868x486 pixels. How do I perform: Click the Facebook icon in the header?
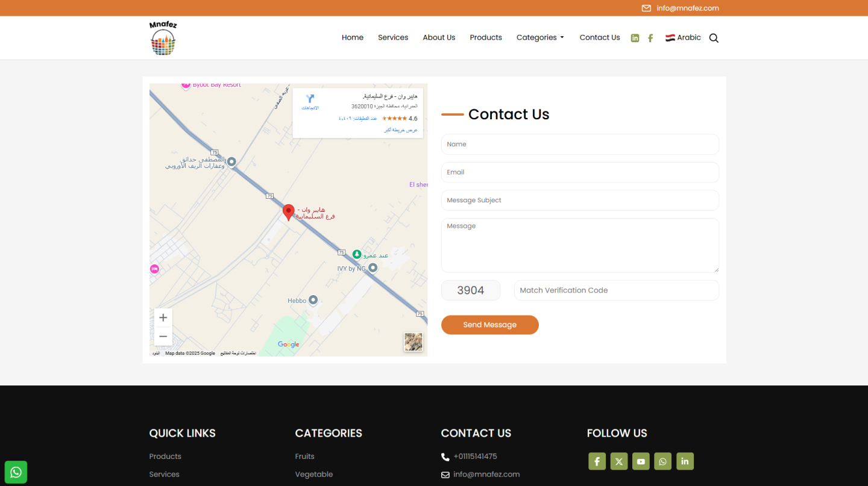pyautogui.click(x=650, y=38)
